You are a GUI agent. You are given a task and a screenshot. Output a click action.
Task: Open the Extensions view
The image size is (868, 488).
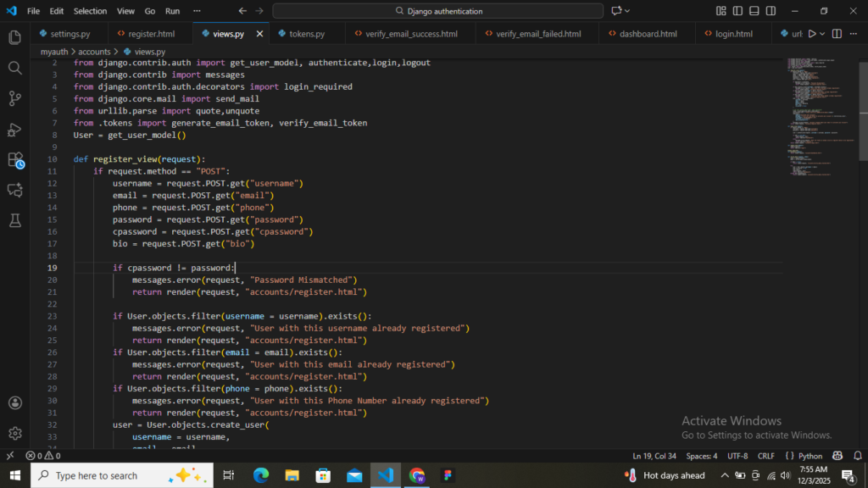[14, 160]
